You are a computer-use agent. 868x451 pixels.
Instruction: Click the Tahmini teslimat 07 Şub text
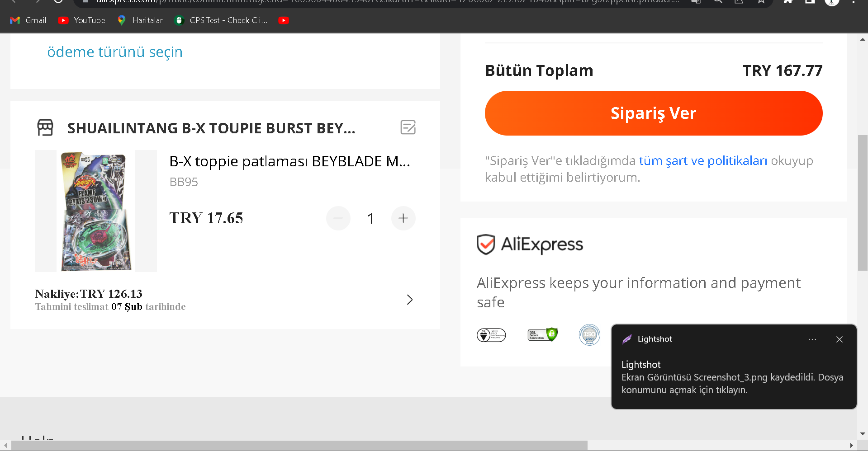(110, 307)
